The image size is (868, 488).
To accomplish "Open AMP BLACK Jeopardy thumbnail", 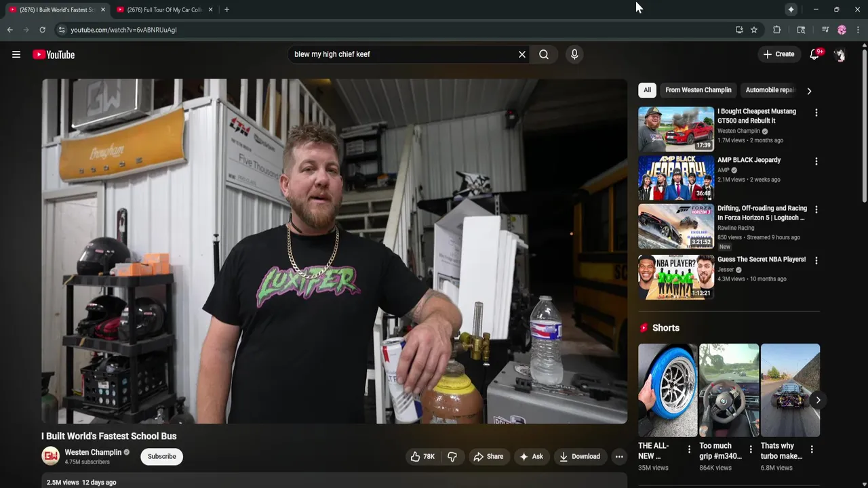I will pyautogui.click(x=676, y=178).
